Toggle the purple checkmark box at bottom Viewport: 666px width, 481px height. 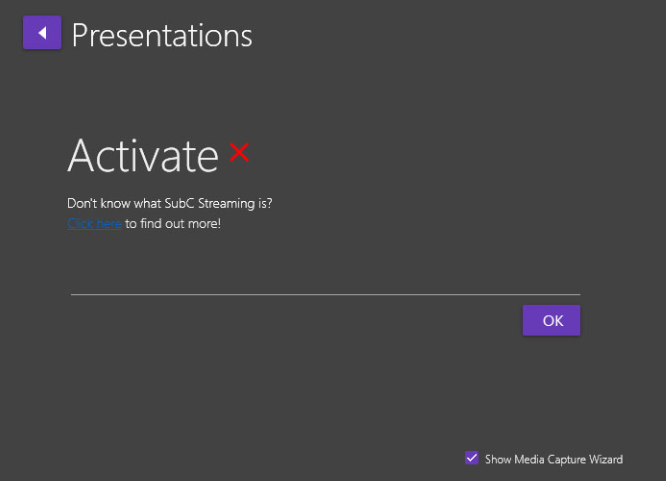pos(472,458)
